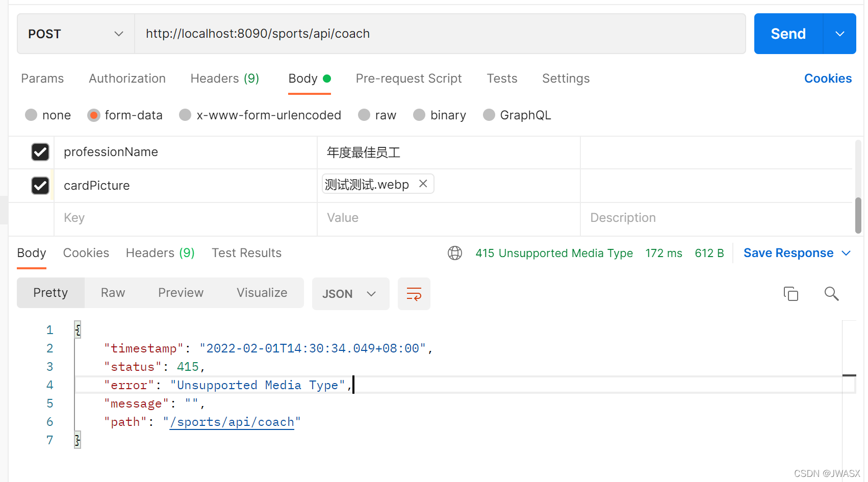The image size is (868, 482).
Task: Click the status value 415 in JSON
Action: [188, 367]
